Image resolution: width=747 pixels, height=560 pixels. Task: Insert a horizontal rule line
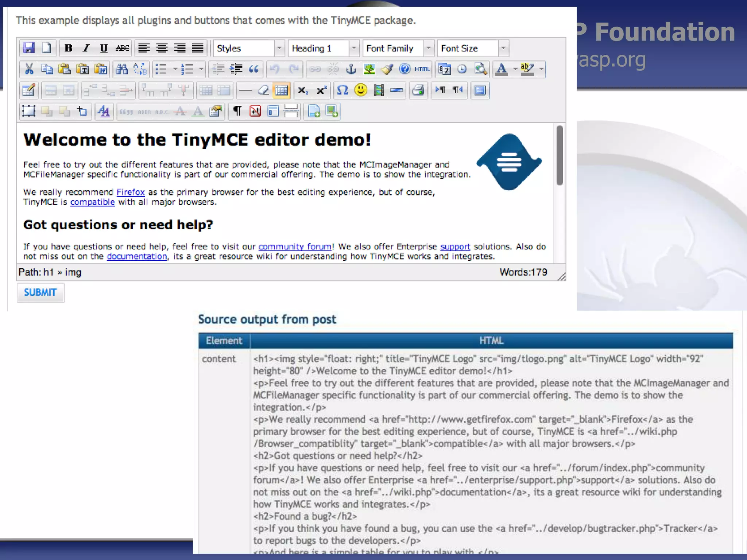click(x=245, y=90)
